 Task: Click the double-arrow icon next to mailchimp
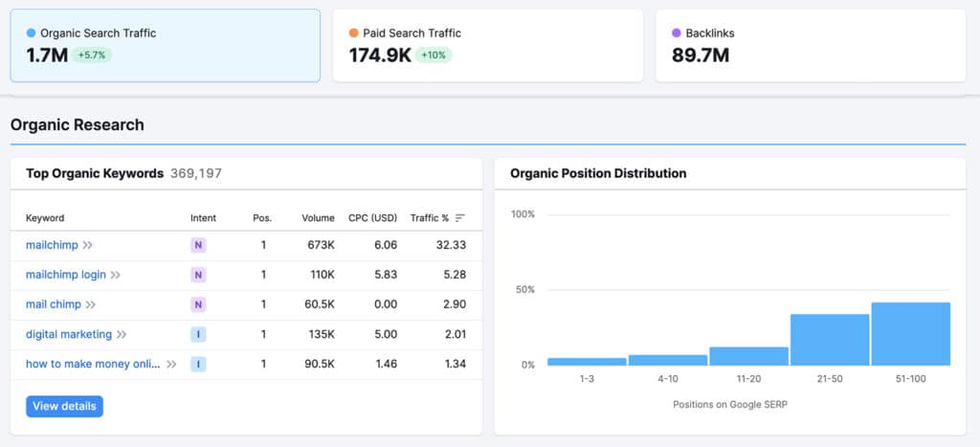[87, 245]
